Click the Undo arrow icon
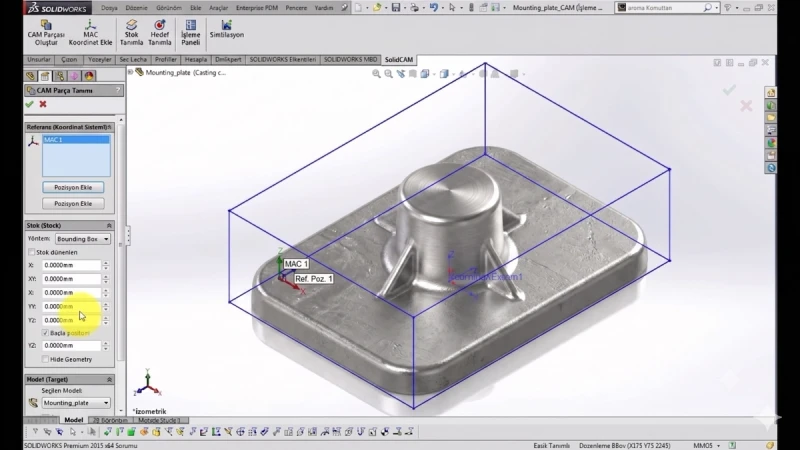The width and height of the screenshot is (800, 450). 433,8
